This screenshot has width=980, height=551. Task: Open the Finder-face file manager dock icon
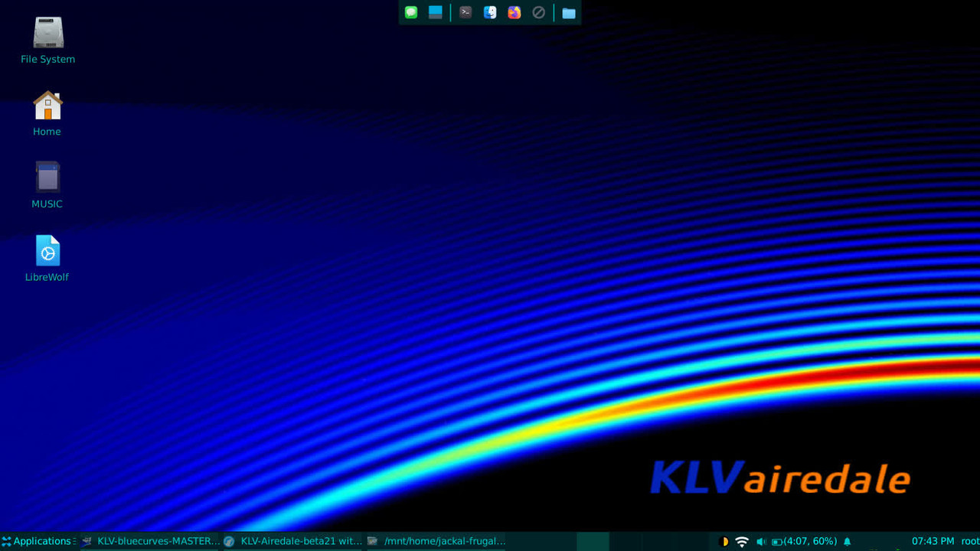[490, 12]
